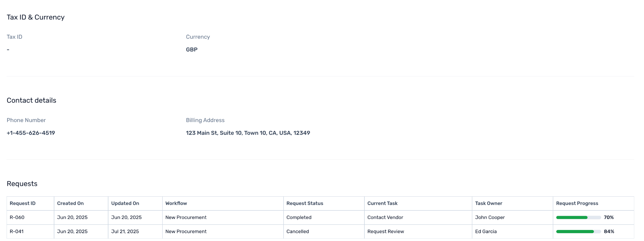Click the Workflow column header
Image resolution: width=644 pixels, height=241 pixels.
pos(223,203)
